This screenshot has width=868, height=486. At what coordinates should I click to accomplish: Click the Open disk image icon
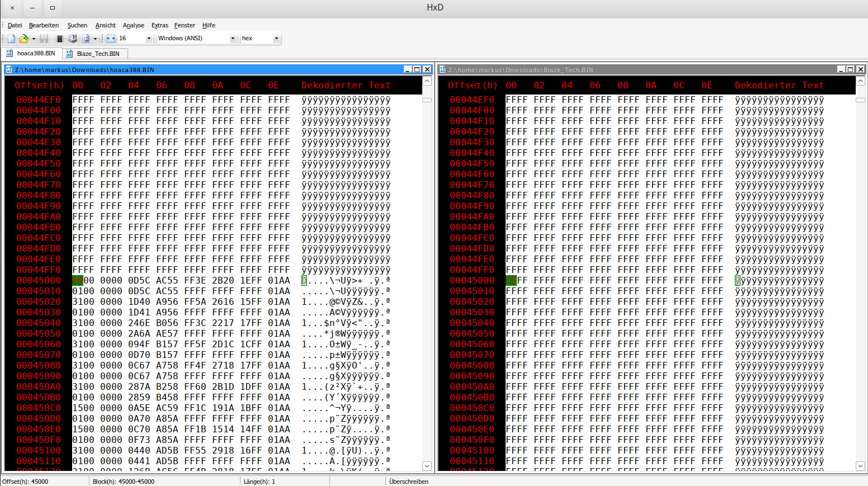pyautogui.click(x=86, y=39)
